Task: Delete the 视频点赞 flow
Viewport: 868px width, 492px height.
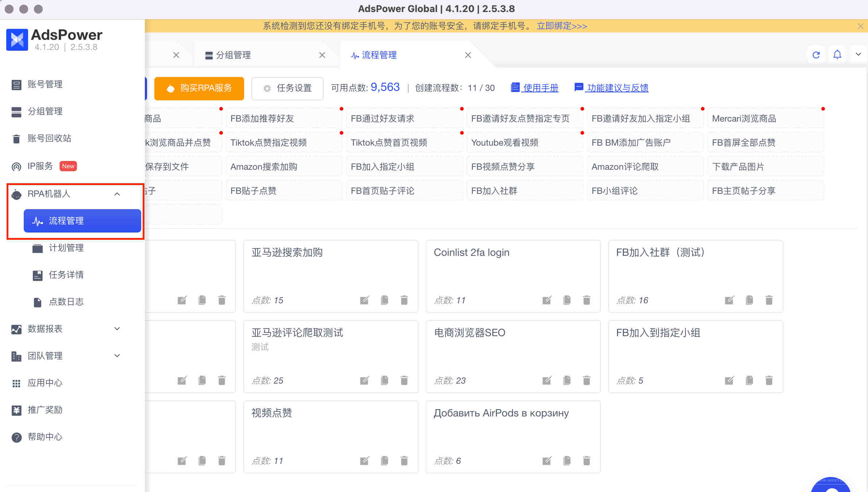Action: pyautogui.click(x=404, y=461)
